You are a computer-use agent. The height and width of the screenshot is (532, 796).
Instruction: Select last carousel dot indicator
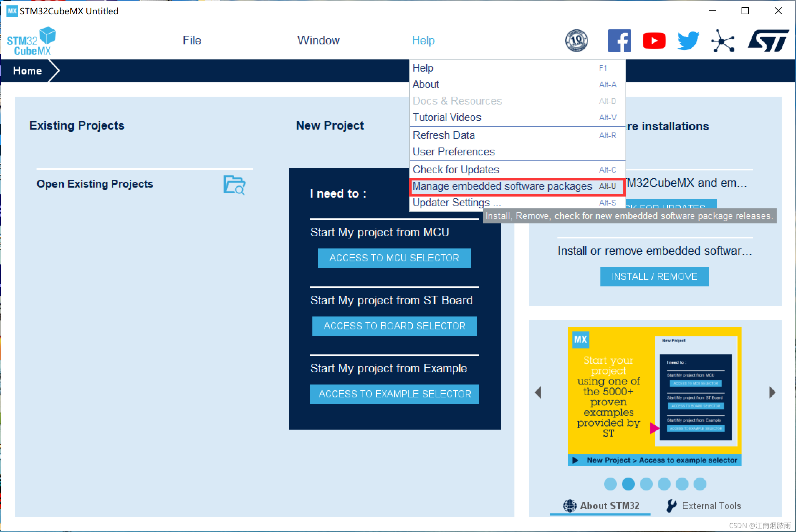700,484
